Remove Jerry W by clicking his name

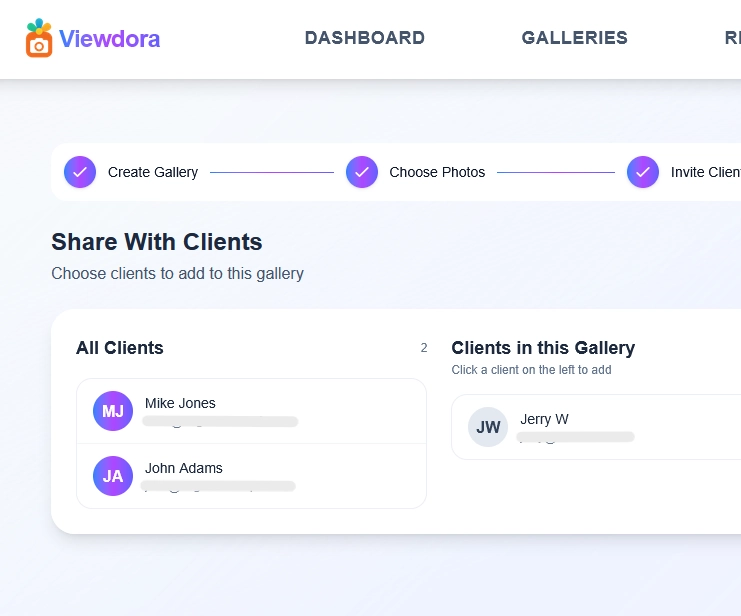(x=544, y=419)
